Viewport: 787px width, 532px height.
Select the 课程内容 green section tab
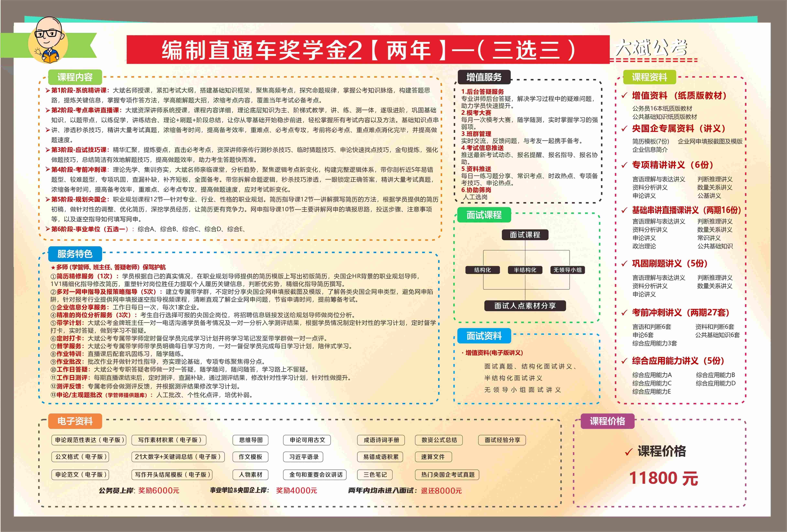coord(75,77)
